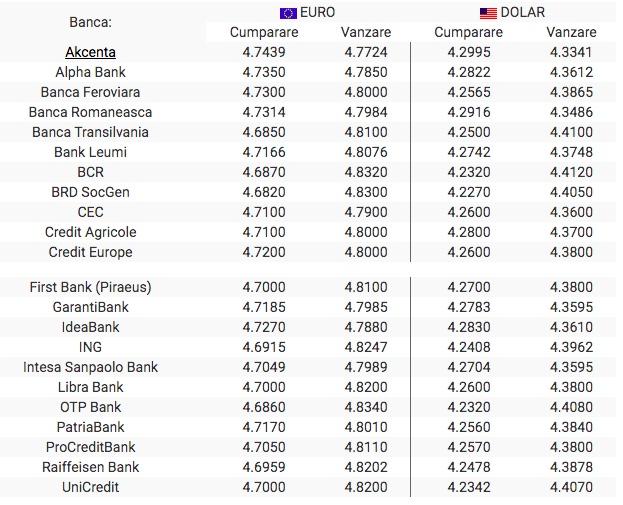Click the EURO Cumparare subheader
Viewport: 623px width, 505px height.
coord(264,32)
